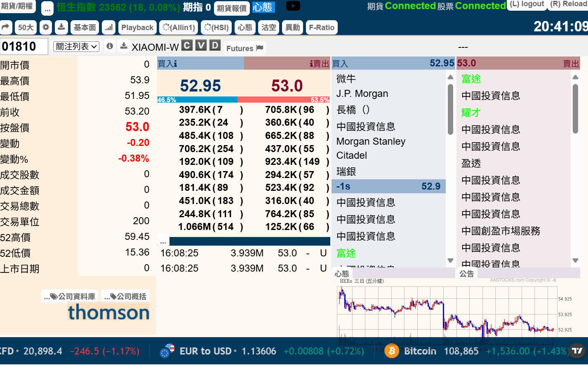Select Citadel in buy brokers
The height and width of the screenshot is (366, 588).
(351, 155)
